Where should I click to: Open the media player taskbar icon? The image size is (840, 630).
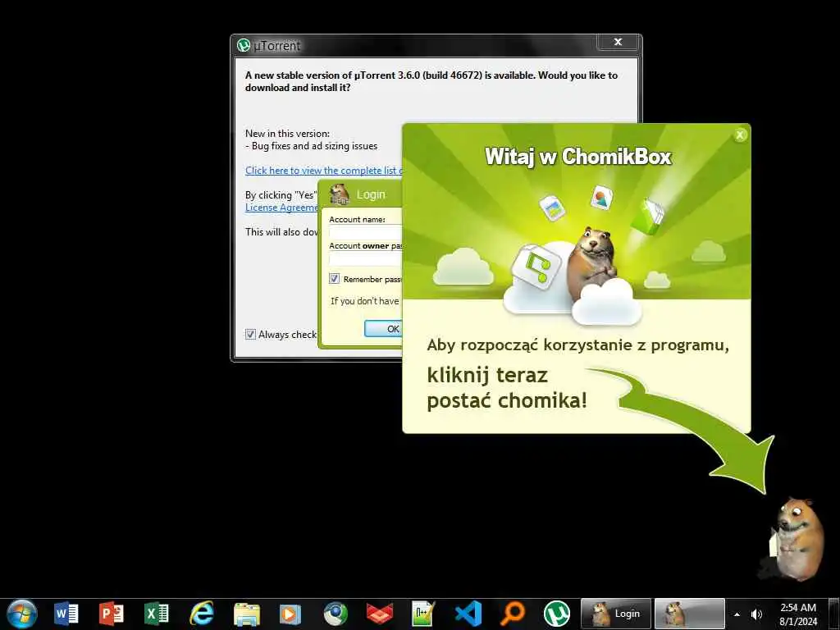(290, 614)
